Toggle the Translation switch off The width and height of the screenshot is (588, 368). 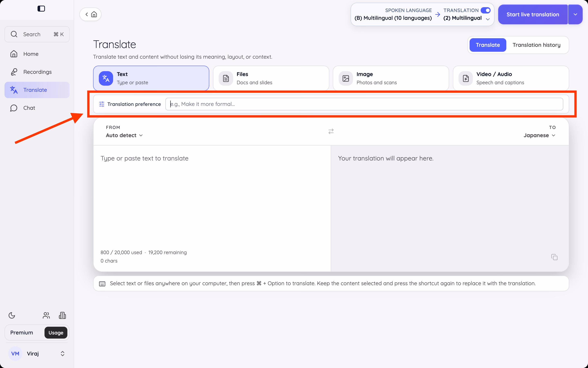click(486, 10)
